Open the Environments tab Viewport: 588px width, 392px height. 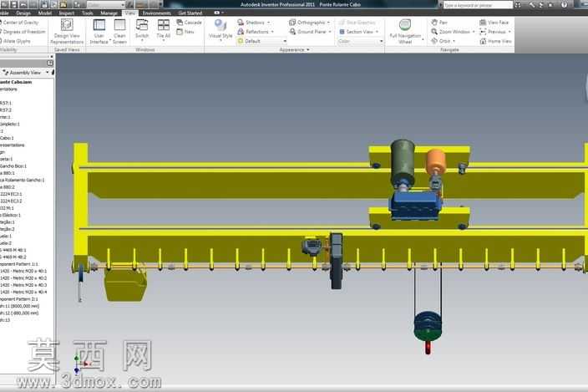[x=157, y=13]
